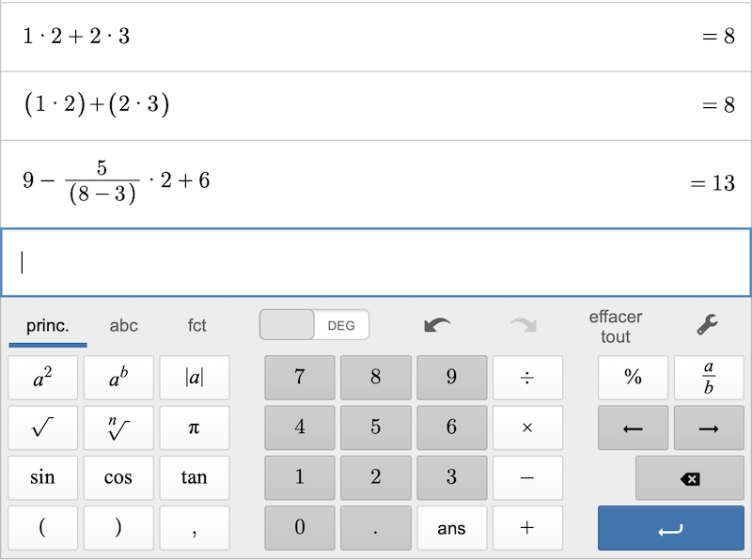Insert square root symbol

coord(42,428)
